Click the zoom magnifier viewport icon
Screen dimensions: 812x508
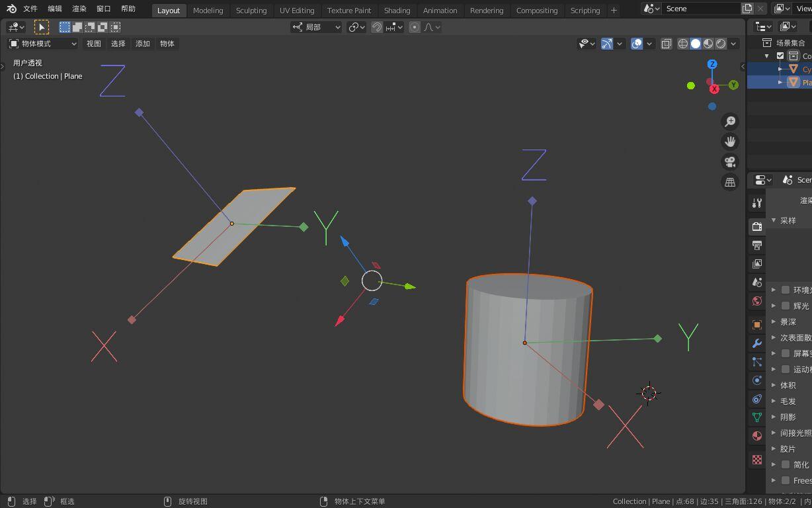(730, 121)
